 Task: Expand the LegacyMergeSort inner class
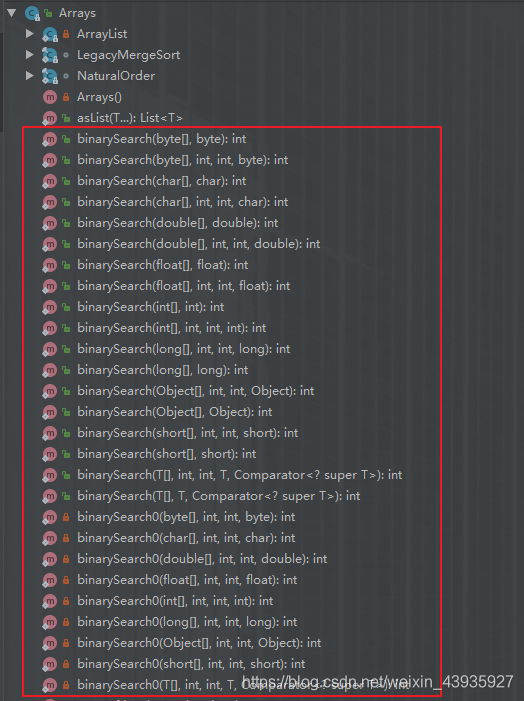(30, 55)
